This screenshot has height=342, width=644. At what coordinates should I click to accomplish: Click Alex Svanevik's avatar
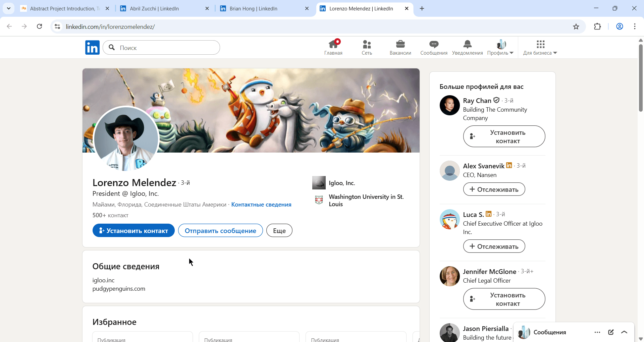click(450, 171)
